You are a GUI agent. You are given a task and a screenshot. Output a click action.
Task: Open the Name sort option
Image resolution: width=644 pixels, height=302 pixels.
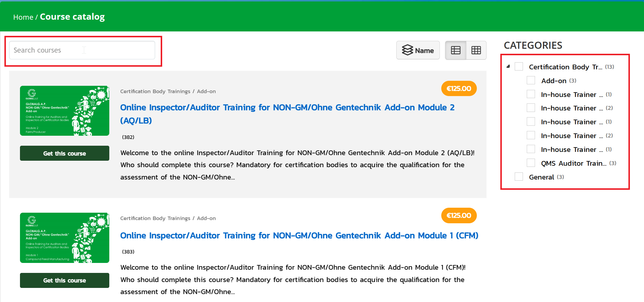click(x=418, y=50)
